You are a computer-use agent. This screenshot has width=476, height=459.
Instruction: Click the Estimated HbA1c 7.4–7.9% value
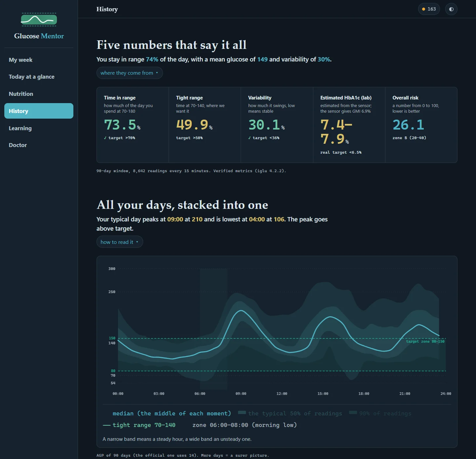pyautogui.click(x=336, y=132)
